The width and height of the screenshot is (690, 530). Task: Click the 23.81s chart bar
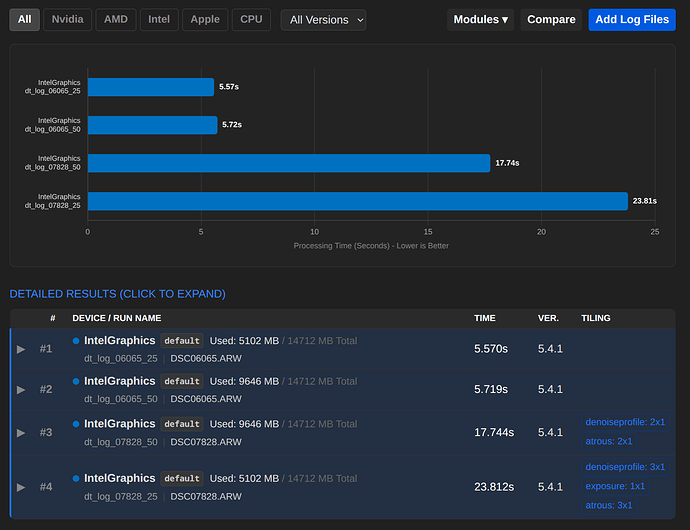click(358, 201)
